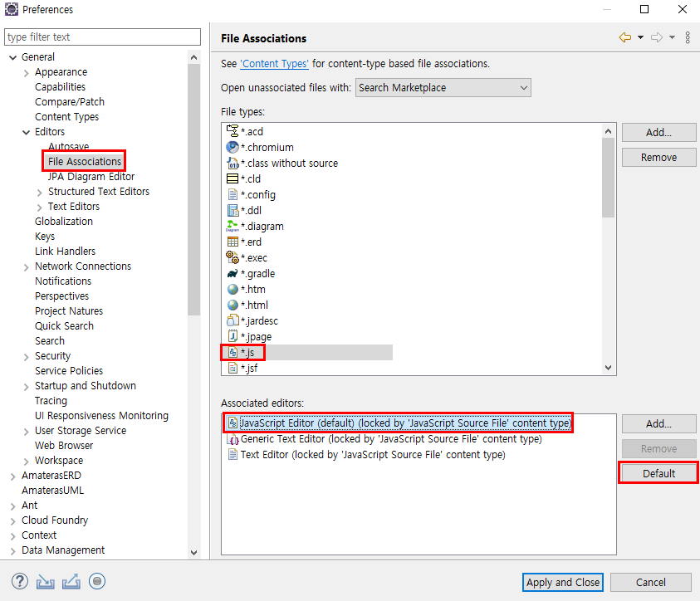Screen dimensions: 700x601
Task: Select the *.jpage file type icon
Action: [x=233, y=336]
